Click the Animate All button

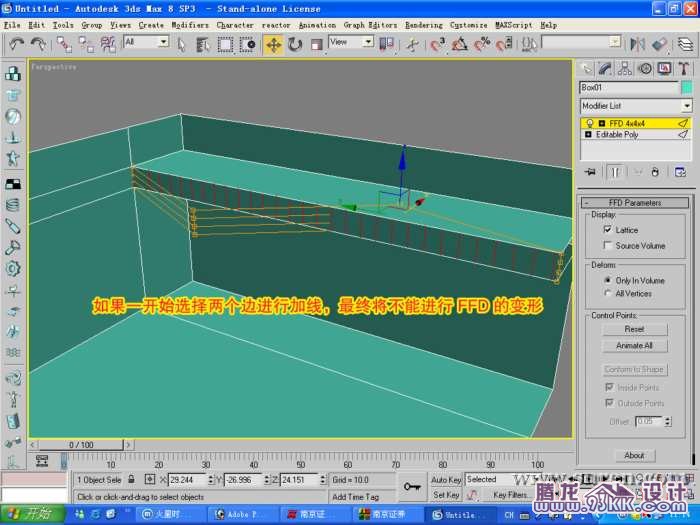[634, 346]
